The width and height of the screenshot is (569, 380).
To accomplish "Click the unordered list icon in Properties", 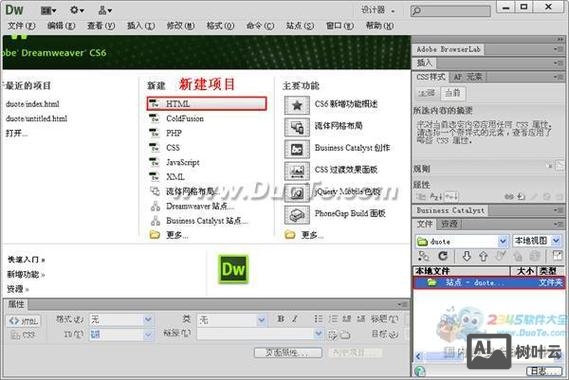I will (x=318, y=319).
